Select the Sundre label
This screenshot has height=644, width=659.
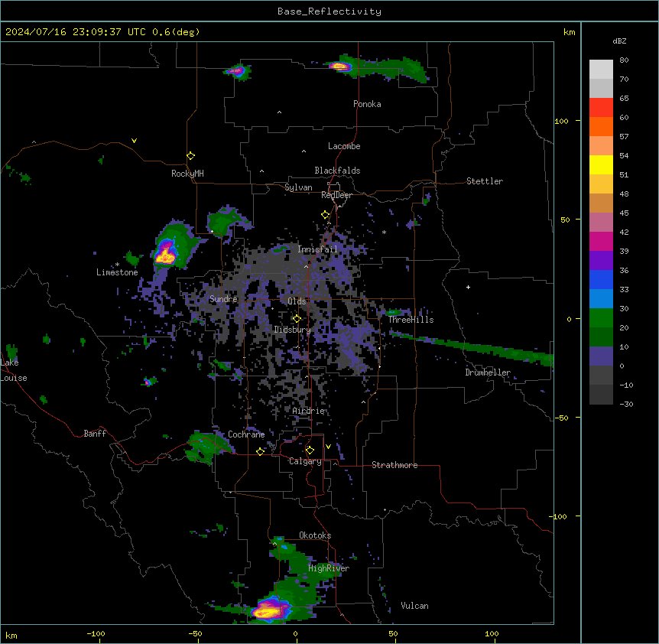pyautogui.click(x=223, y=299)
